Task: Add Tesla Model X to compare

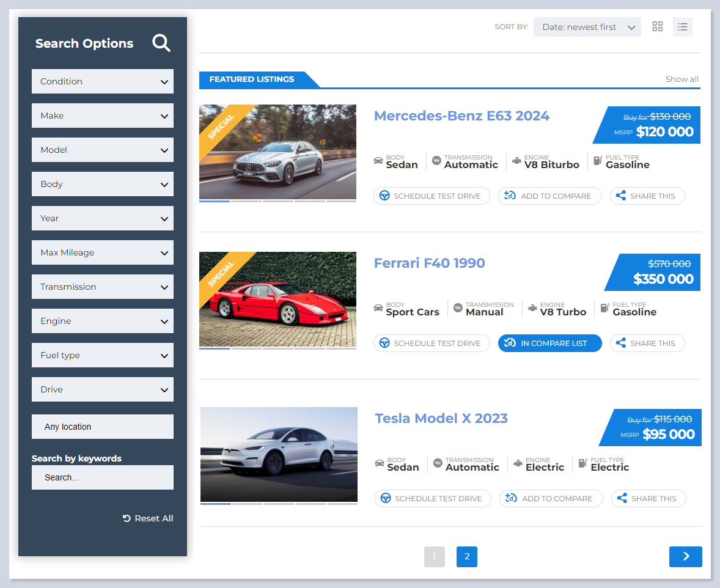Action: [551, 499]
